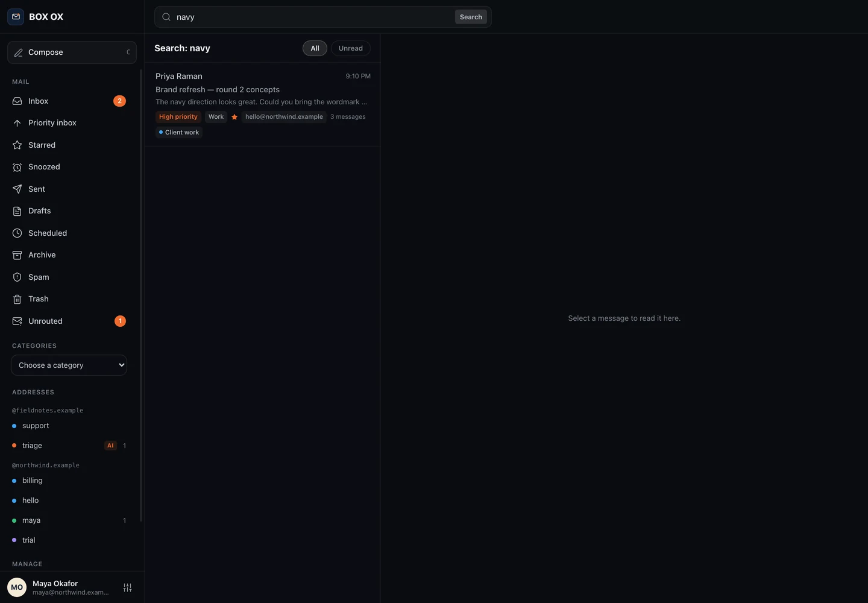Click the blue dot beside support

[14, 426]
